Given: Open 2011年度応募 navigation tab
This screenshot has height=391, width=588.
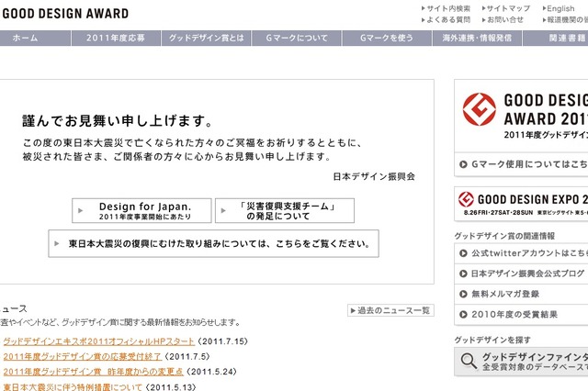Looking at the screenshot, I should 116,38.
